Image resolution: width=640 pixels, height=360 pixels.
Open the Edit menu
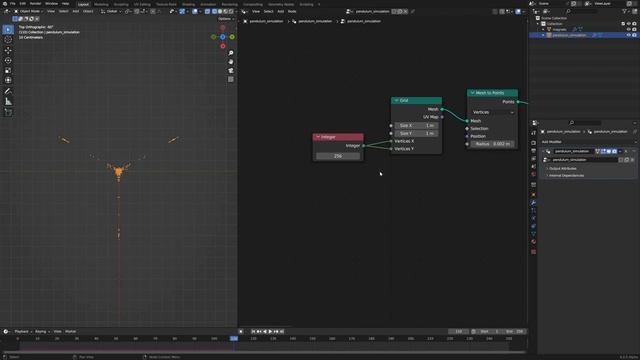pos(22,4)
